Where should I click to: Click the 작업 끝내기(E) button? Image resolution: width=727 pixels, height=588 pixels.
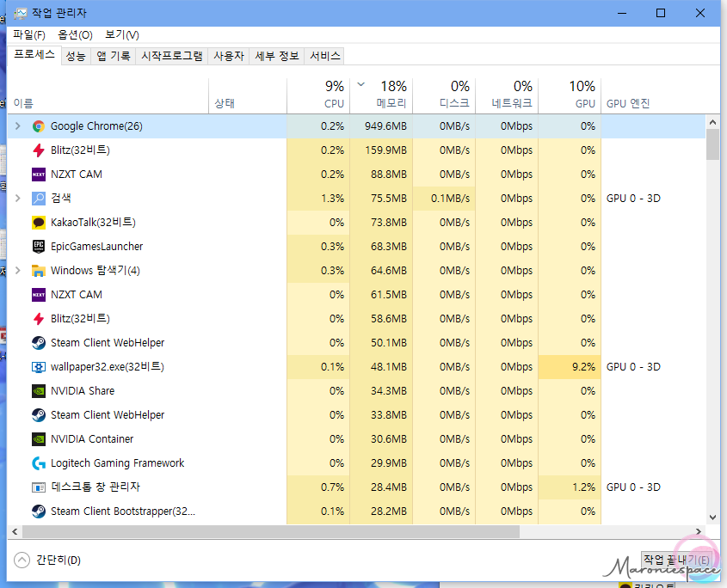(x=676, y=560)
